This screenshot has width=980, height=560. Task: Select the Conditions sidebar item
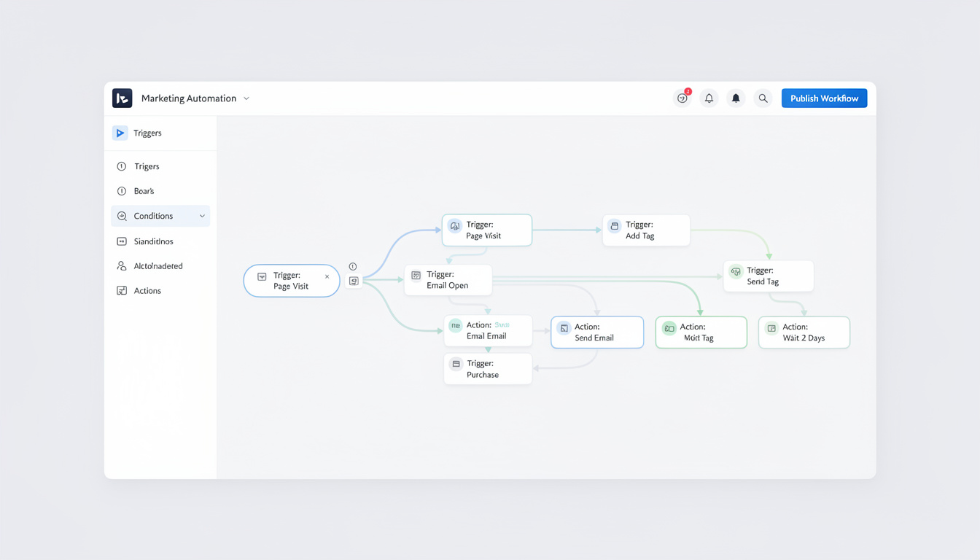[x=160, y=216]
